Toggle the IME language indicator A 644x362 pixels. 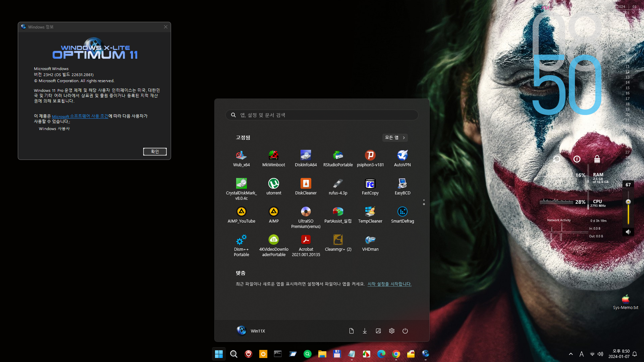[582, 354]
